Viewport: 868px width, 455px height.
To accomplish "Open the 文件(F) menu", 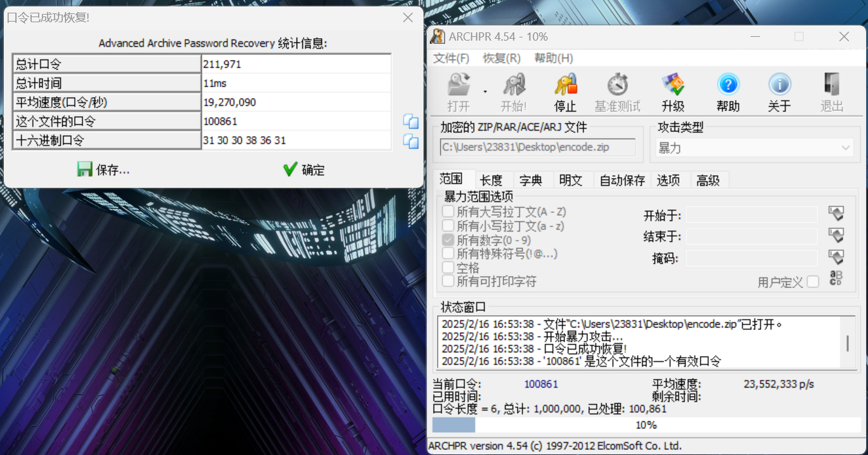I will tap(451, 58).
